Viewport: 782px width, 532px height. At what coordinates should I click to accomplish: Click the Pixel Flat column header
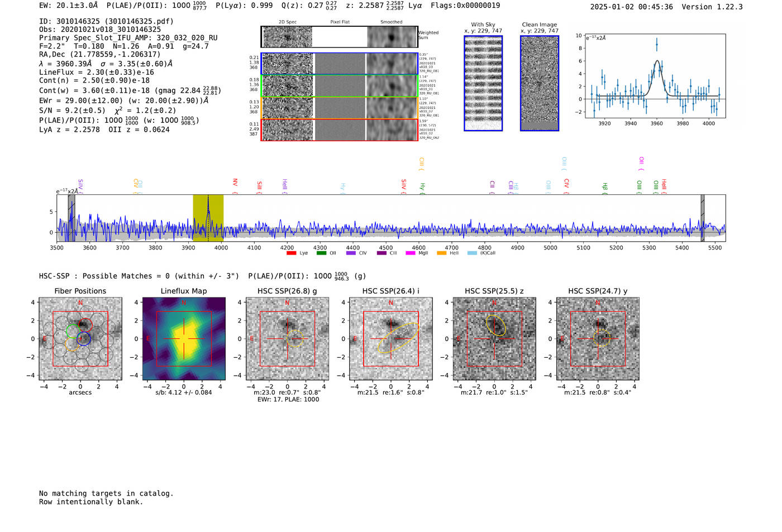click(340, 22)
